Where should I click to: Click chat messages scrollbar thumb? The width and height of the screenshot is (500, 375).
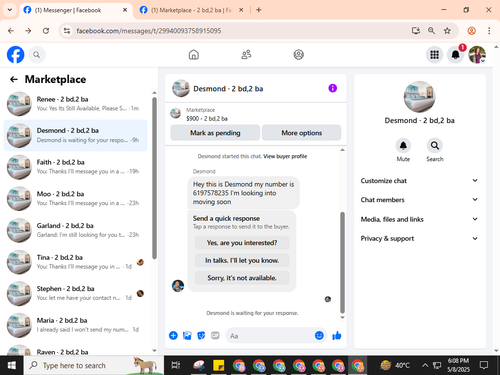[342, 262]
